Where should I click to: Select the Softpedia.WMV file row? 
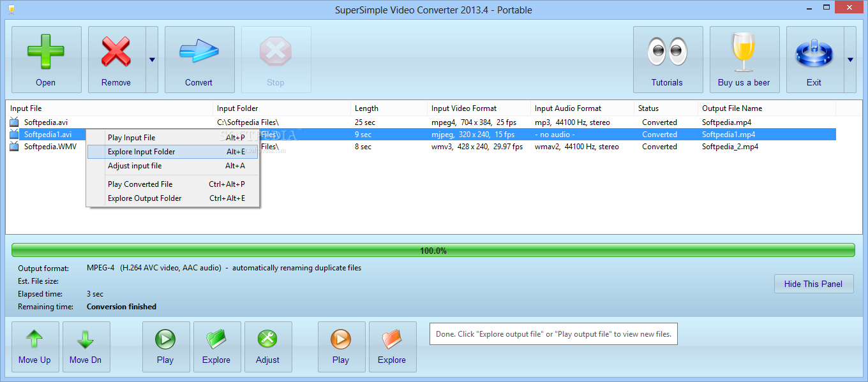click(421, 146)
